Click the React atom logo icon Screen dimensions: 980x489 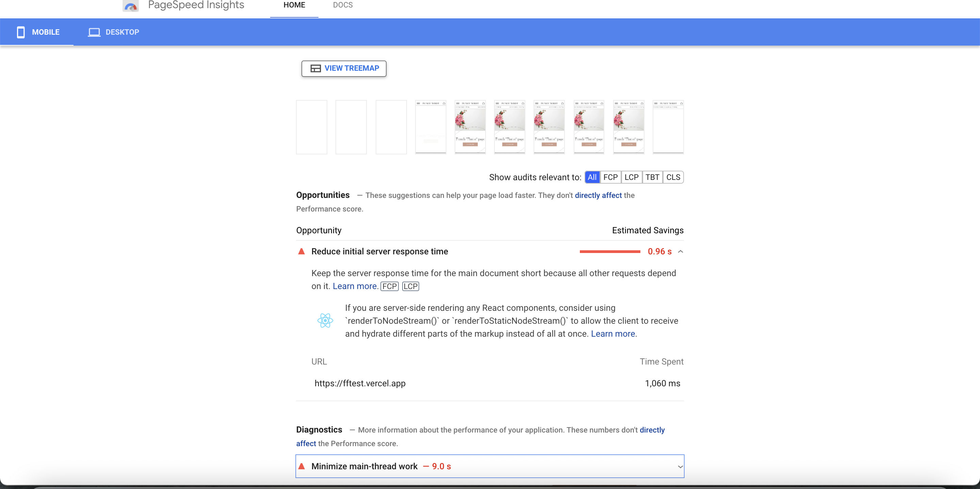[x=325, y=321]
